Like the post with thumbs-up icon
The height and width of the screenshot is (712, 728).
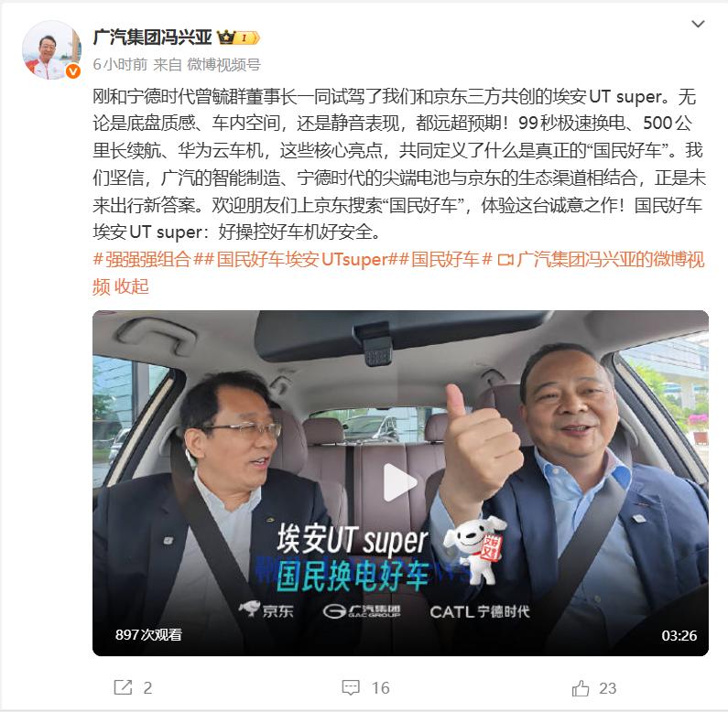(581, 688)
